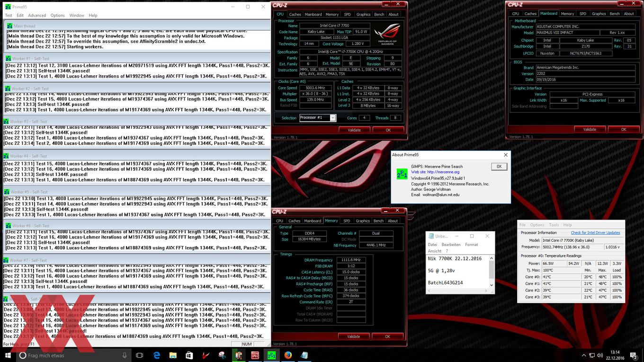Open Task View from the taskbar
The image size is (644, 362).
click(x=139, y=355)
